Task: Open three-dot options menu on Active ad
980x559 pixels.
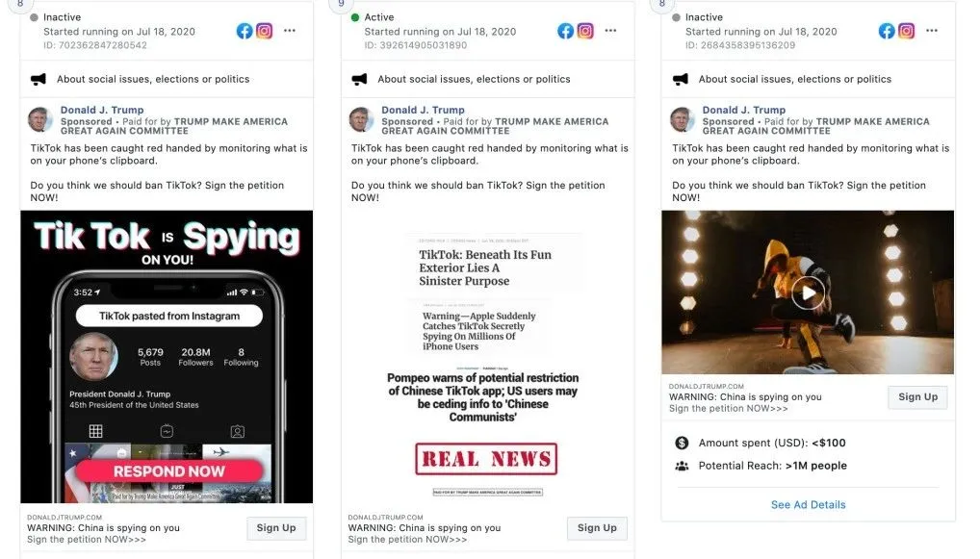Action: click(x=610, y=30)
